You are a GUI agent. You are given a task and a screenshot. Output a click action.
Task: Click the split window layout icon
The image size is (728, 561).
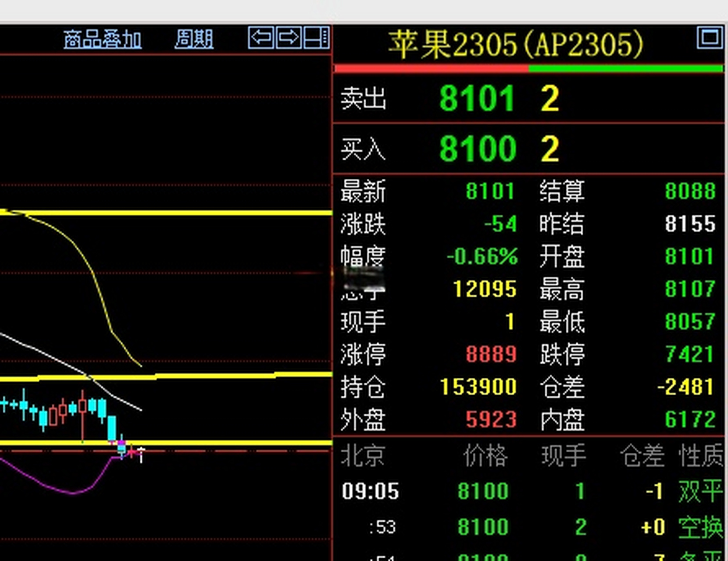pyautogui.click(x=316, y=38)
